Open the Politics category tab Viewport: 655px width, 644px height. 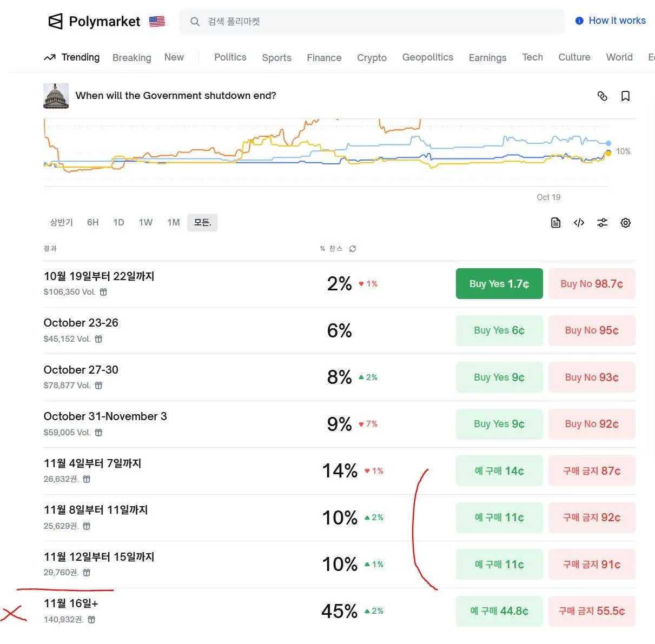click(x=230, y=57)
